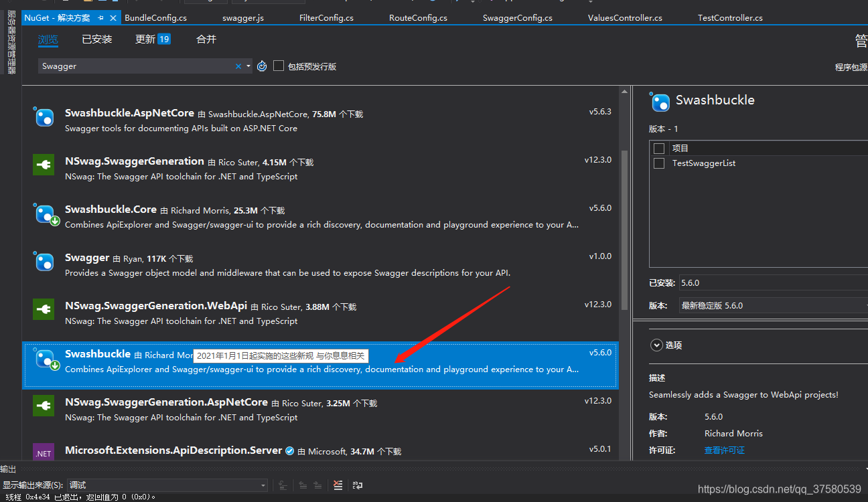This screenshot has width=868, height=502.
Task: Switch to the 已安装 installed tab
Action: (97, 39)
